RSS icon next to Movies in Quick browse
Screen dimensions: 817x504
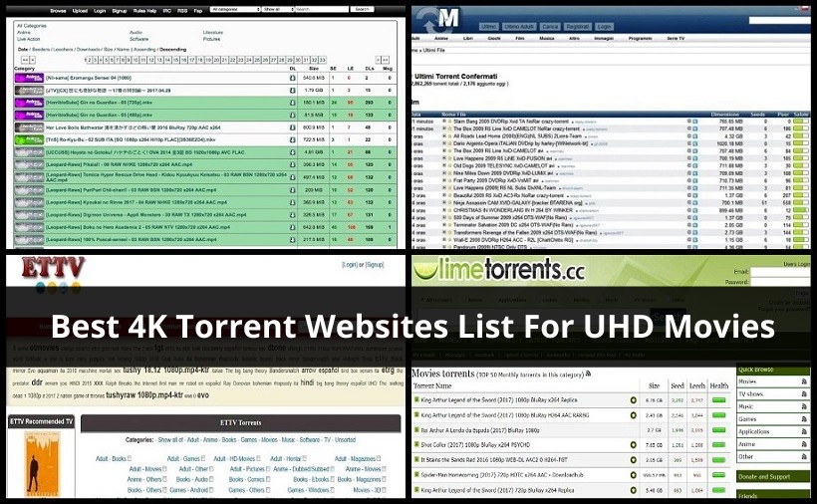[x=804, y=381]
